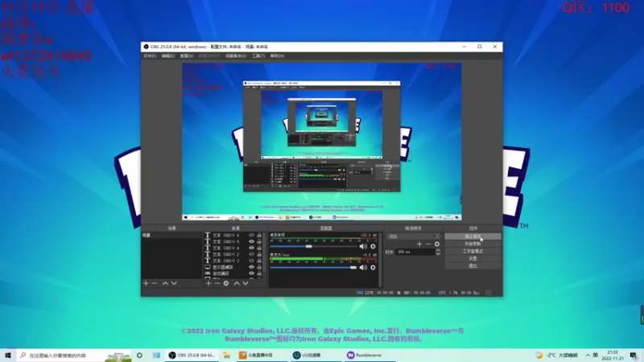The width and height of the screenshot is (644, 362).
Task: Open the Windows Start menu
Action: click(x=8, y=355)
